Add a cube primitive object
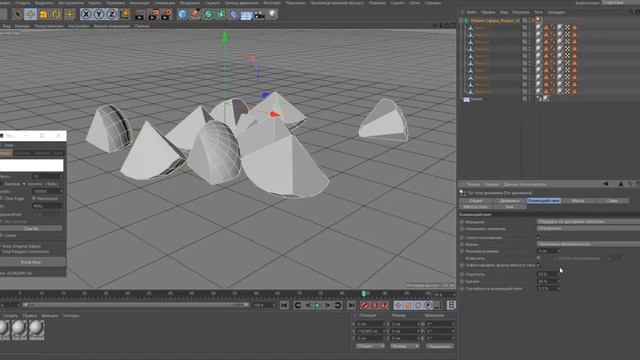640x360 pixels. [x=182, y=15]
